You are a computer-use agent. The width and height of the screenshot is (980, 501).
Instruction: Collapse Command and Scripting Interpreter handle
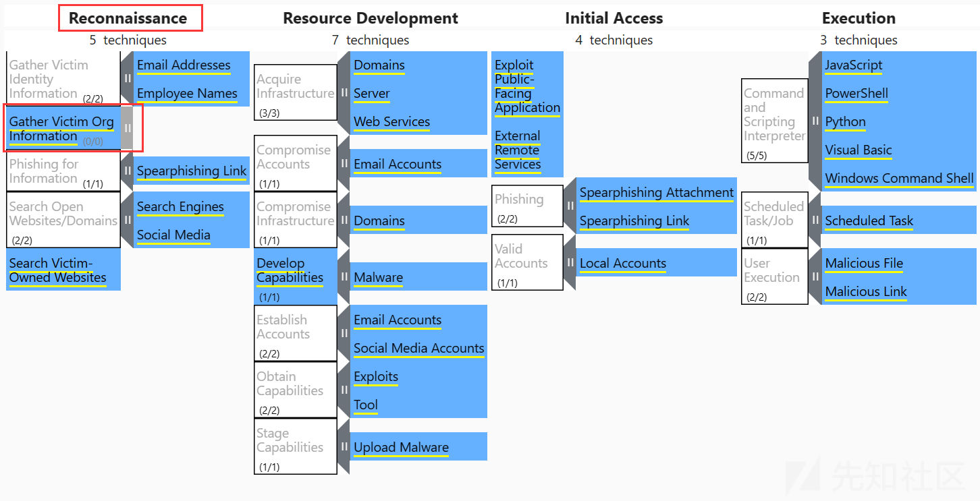[x=815, y=121]
